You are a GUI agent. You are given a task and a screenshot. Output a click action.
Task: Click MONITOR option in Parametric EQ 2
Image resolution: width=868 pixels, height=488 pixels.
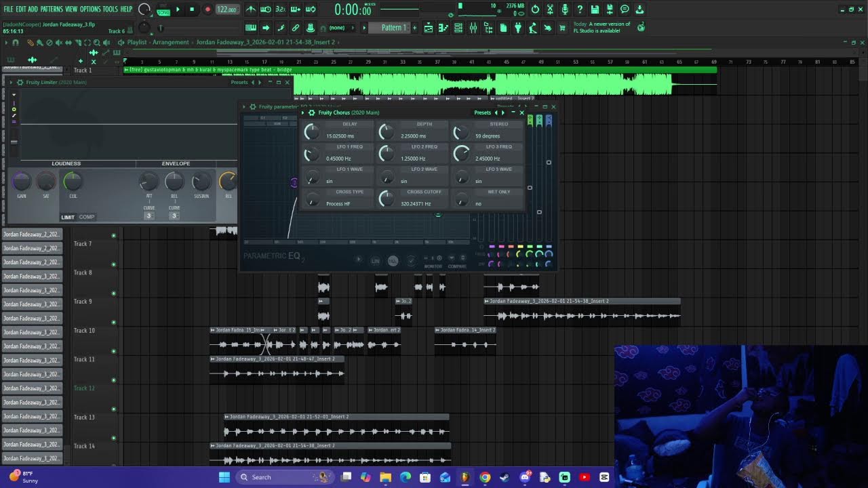[433, 266]
